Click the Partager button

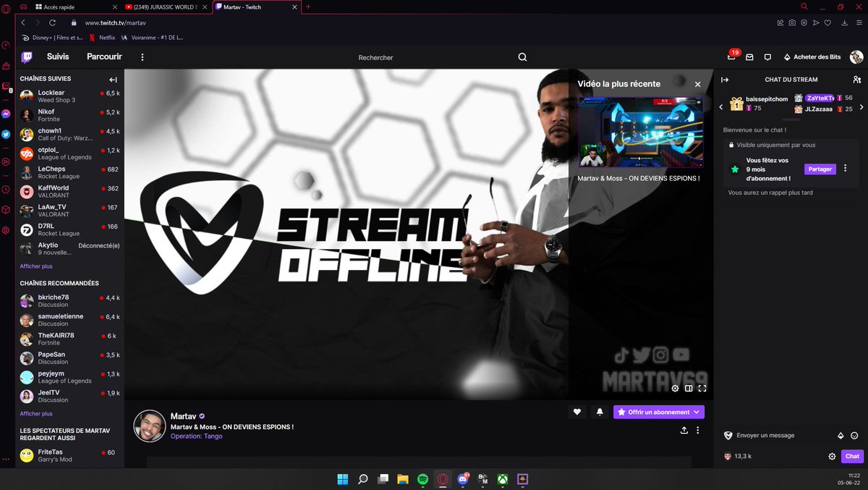pos(820,169)
